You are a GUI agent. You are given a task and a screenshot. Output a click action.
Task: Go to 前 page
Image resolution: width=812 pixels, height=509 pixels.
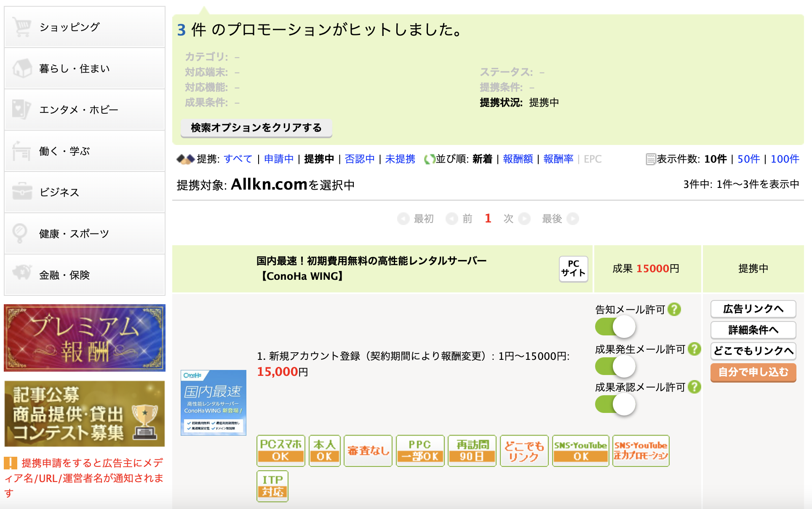pyautogui.click(x=459, y=219)
